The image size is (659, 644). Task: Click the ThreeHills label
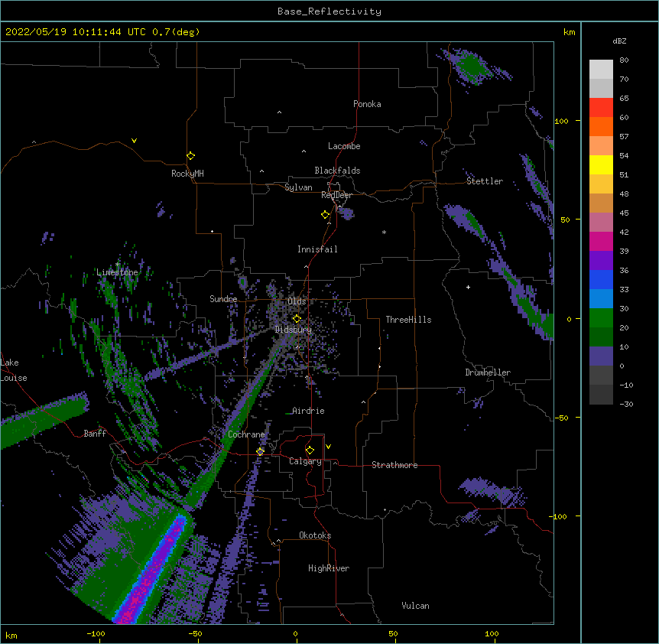408,320
